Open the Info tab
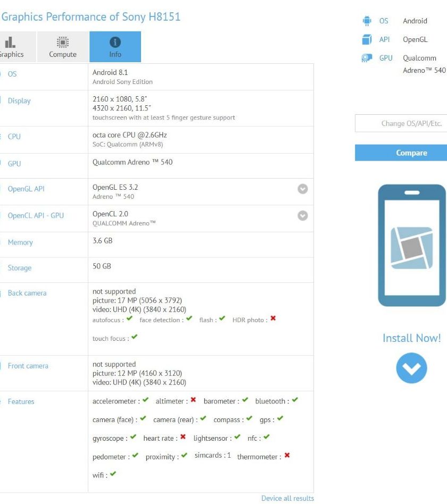This screenshot has width=447, height=504. [115, 47]
